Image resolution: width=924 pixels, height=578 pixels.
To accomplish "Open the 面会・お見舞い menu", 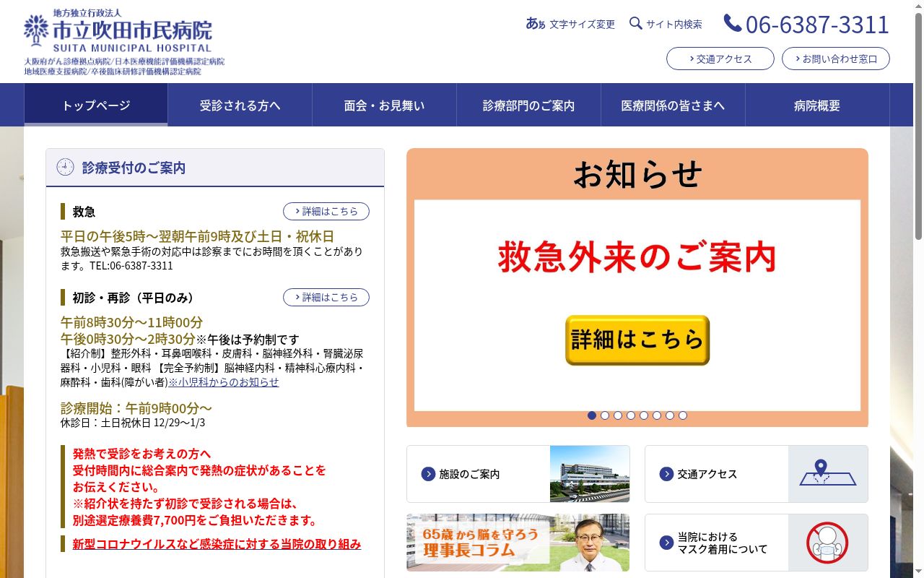I will click(385, 105).
